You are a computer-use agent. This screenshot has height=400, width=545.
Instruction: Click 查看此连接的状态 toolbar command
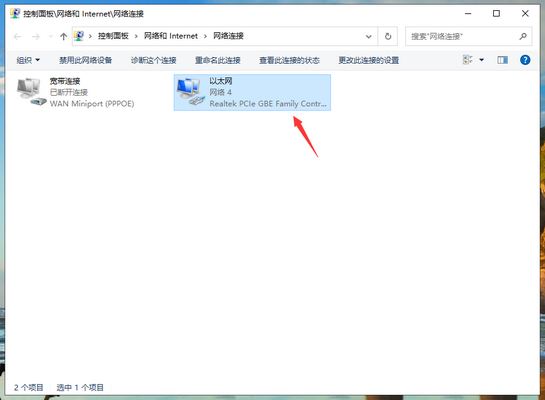coord(289,60)
